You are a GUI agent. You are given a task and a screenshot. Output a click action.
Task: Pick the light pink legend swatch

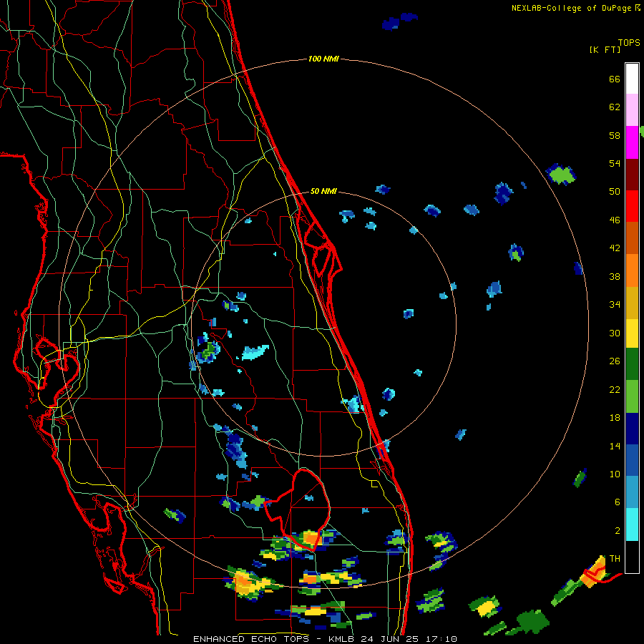click(632, 110)
